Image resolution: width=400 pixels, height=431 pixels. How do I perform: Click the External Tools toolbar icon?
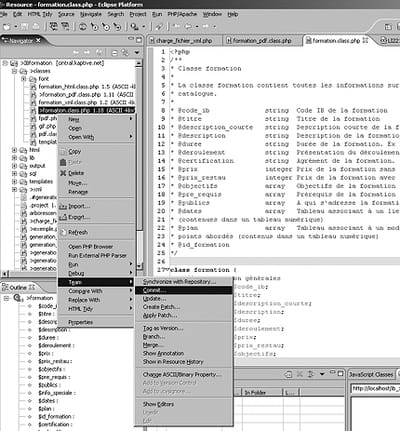[x=134, y=27]
